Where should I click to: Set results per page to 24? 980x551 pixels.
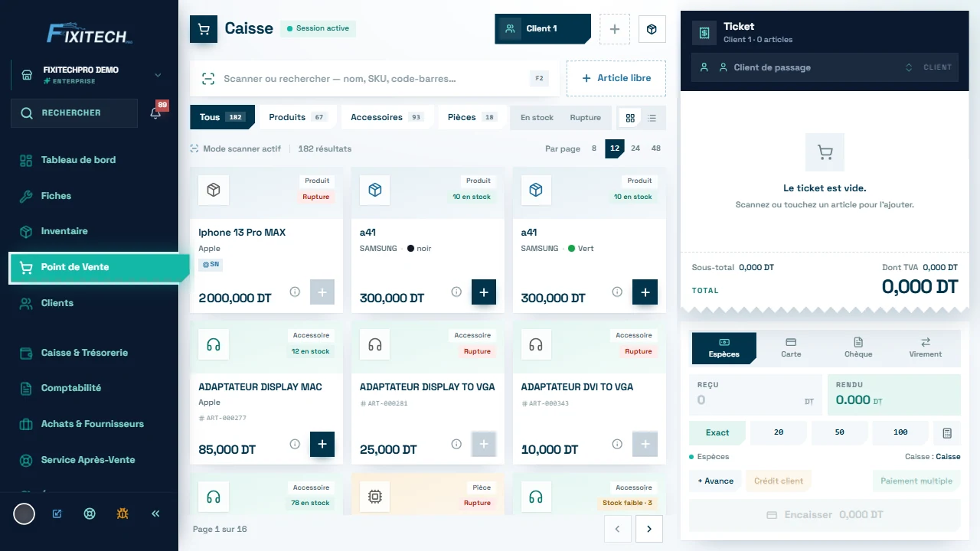[635, 148]
